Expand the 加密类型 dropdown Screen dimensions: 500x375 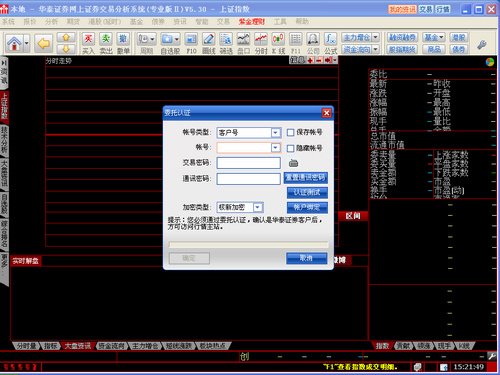257,207
